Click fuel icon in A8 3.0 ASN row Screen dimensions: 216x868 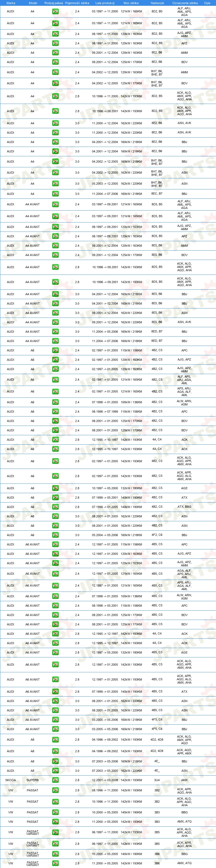tap(55, 771)
